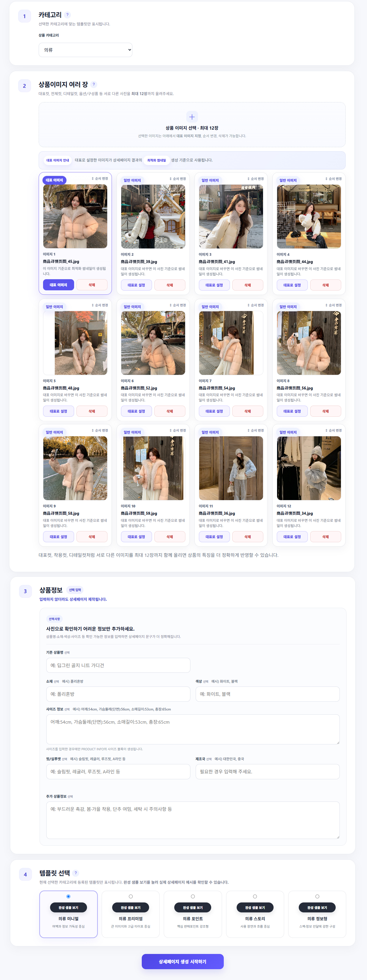Click the 핏/실루엣 input field
Viewport: 367px width, 980px height.
pos(118,772)
